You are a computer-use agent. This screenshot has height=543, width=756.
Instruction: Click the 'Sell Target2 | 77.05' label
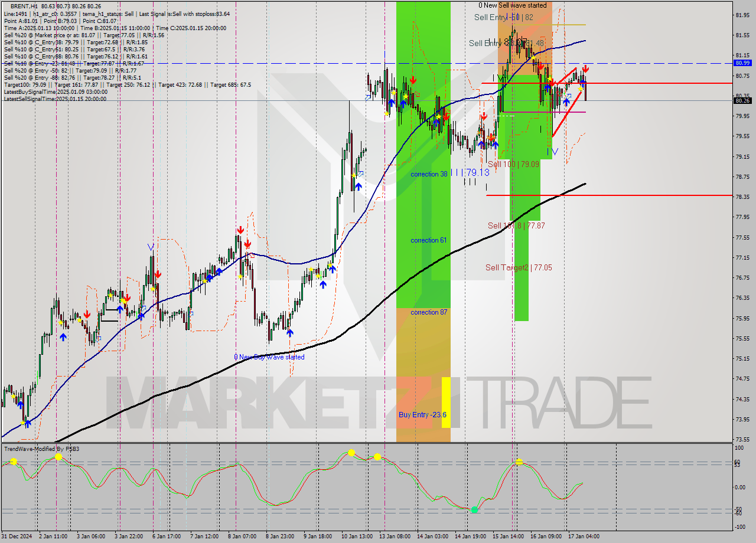click(519, 267)
